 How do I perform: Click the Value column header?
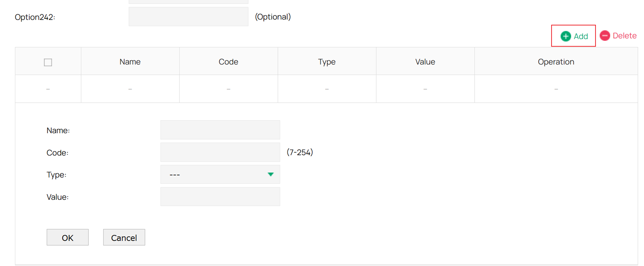425,62
